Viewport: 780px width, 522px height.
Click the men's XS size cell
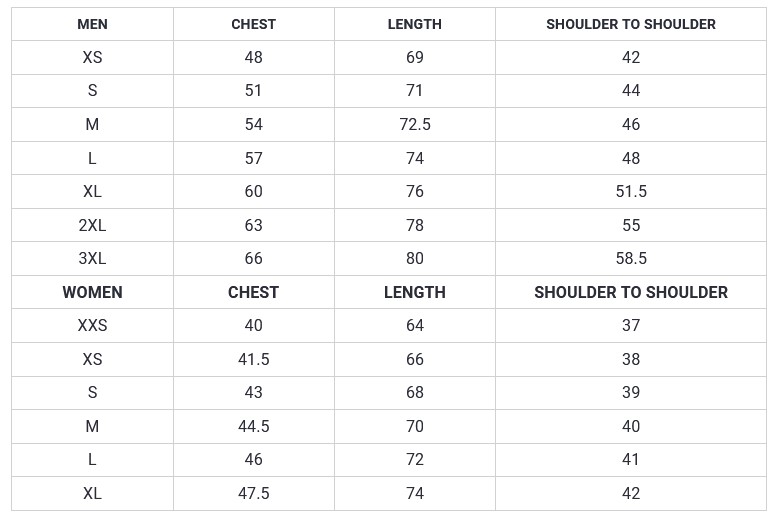tap(93, 57)
